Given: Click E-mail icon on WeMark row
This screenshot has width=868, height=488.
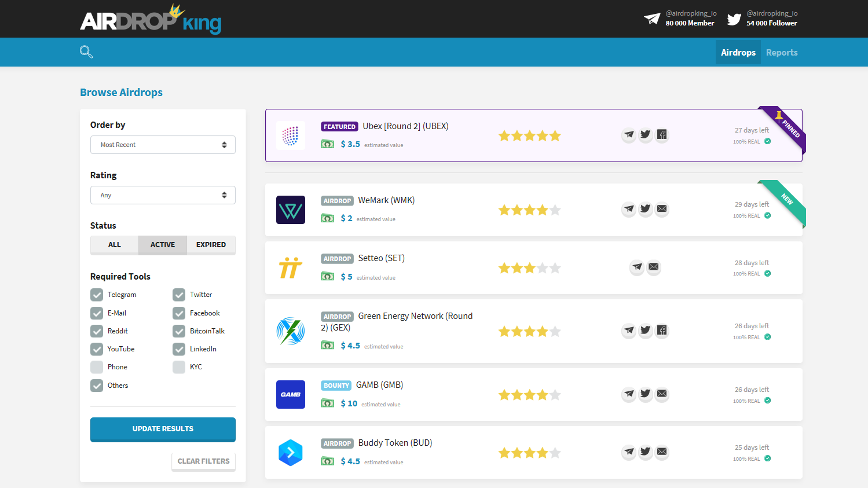Looking at the screenshot, I should 662,209.
